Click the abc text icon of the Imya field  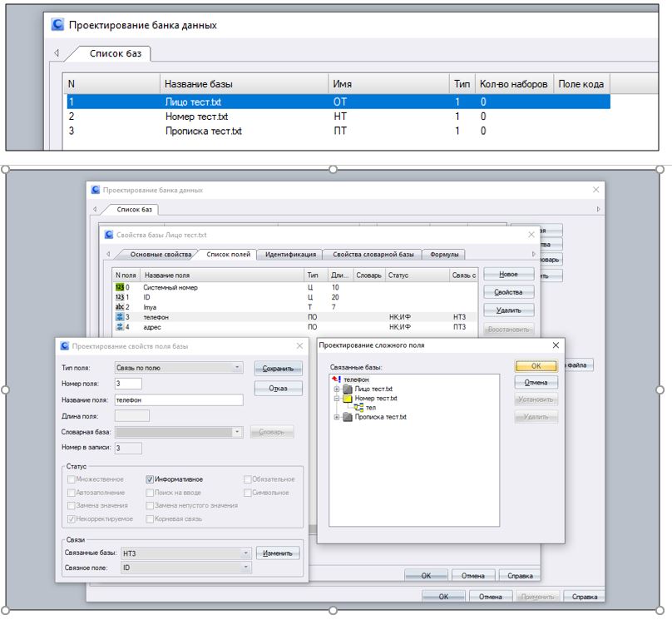click(x=120, y=307)
